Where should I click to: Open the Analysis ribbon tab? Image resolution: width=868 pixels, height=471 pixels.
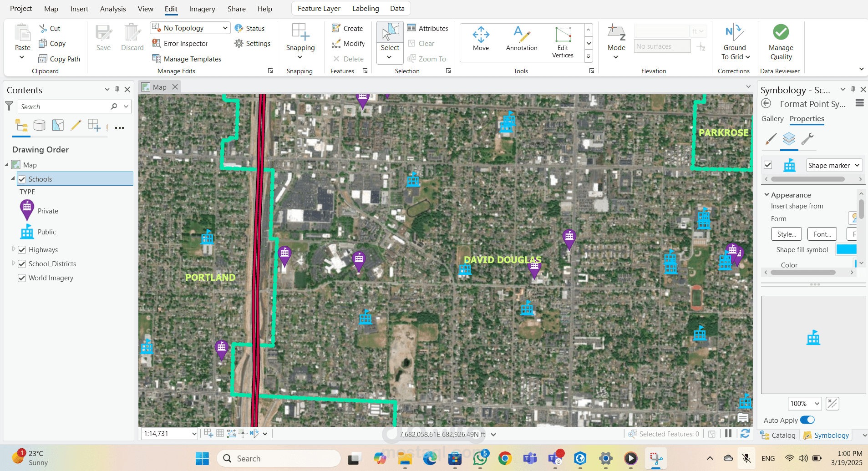click(113, 9)
